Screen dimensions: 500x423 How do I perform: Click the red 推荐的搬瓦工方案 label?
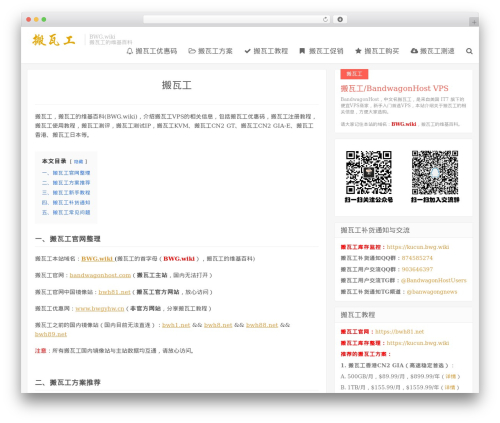[x=365, y=354]
